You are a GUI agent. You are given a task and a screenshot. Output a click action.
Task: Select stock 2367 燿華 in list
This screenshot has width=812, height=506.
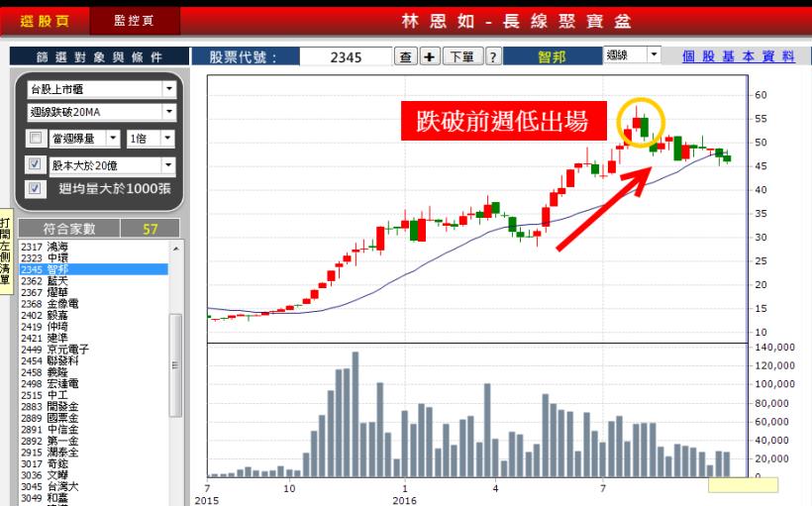pyautogui.click(x=93, y=292)
